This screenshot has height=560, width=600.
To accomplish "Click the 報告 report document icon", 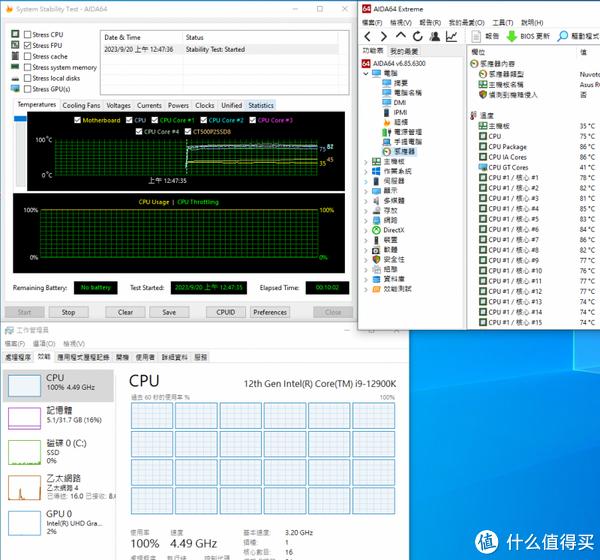I will pos(476,36).
